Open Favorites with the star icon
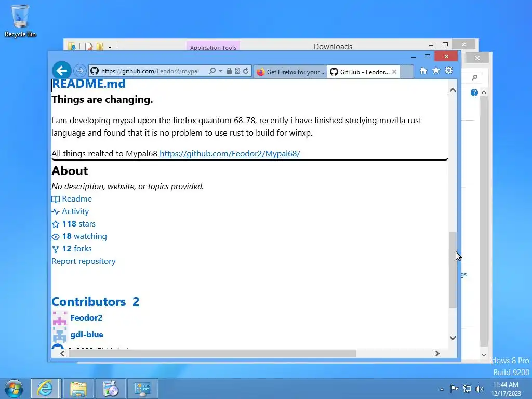The height and width of the screenshot is (399, 532). pos(436,71)
